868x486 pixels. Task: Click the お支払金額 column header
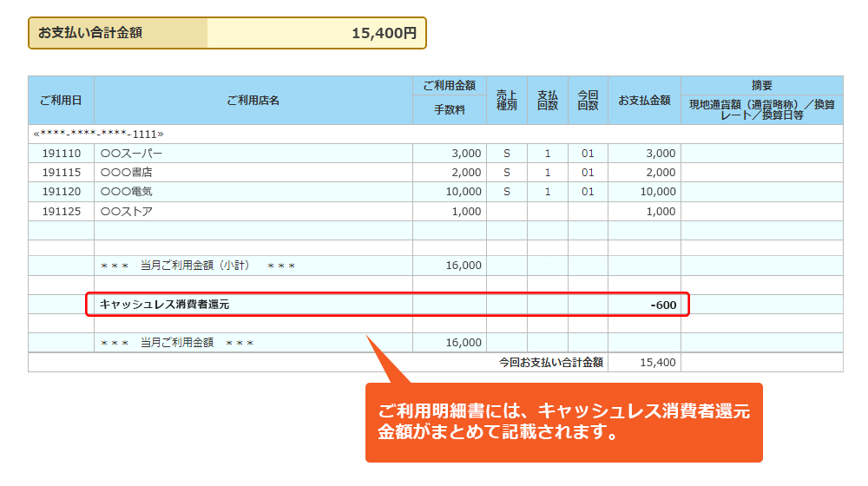coord(644,100)
